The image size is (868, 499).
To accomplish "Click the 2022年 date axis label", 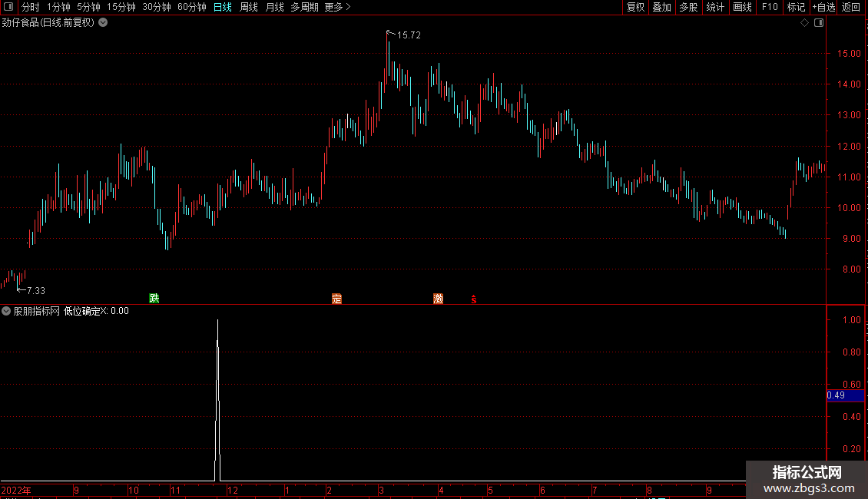I will click(x=16, y=490).
